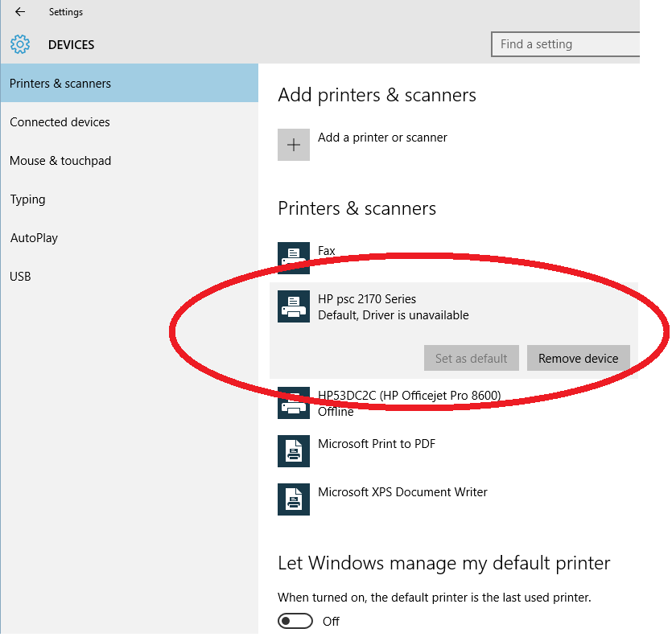Select the Fax device name
This screenshot has height=641, width=672.
(326, 251)
